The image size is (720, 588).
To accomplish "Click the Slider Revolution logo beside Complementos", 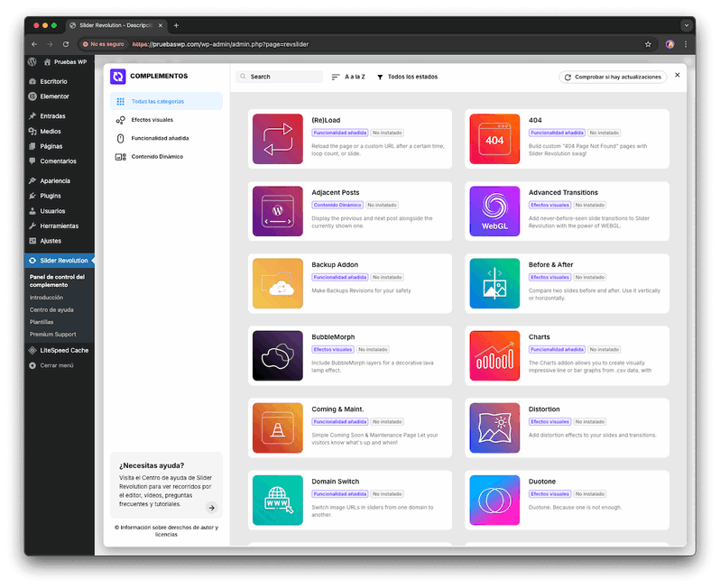I will 118,76.
